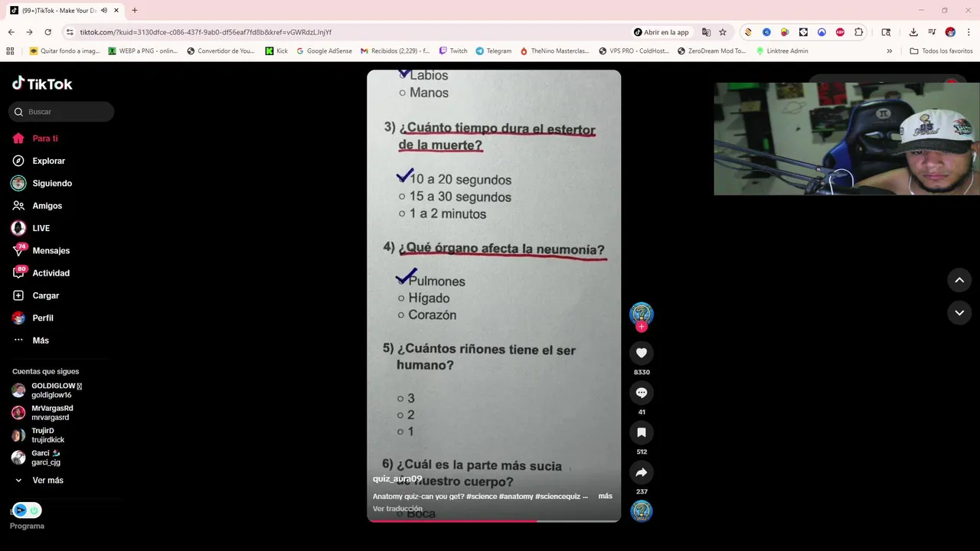This screenshot has width=980, height=551.
Task: Open the quiz_aura09 creator avatar
Action: click(642, 313)
